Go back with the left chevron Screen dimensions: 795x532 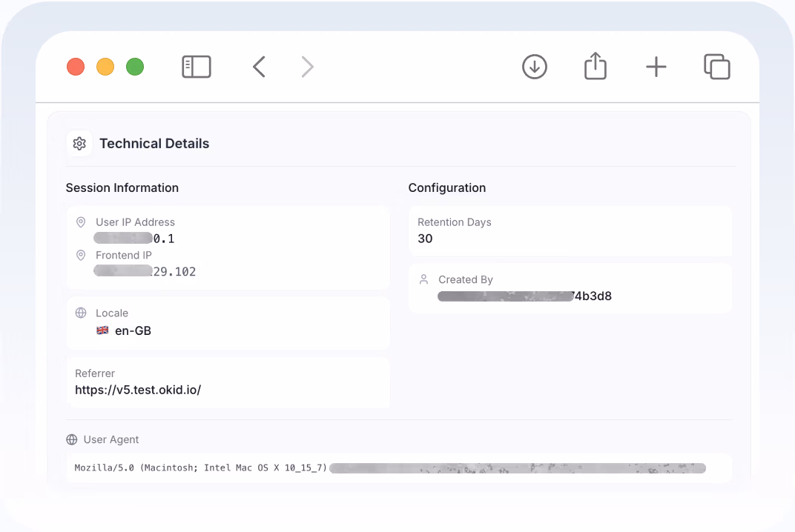(259, 67)
